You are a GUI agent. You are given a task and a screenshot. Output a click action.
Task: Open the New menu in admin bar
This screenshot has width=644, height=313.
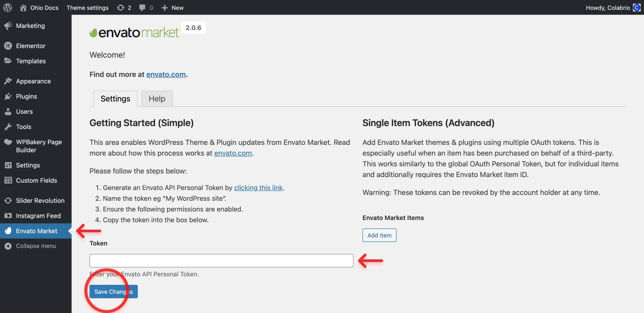pyautogui.click(x=177, y=8)
